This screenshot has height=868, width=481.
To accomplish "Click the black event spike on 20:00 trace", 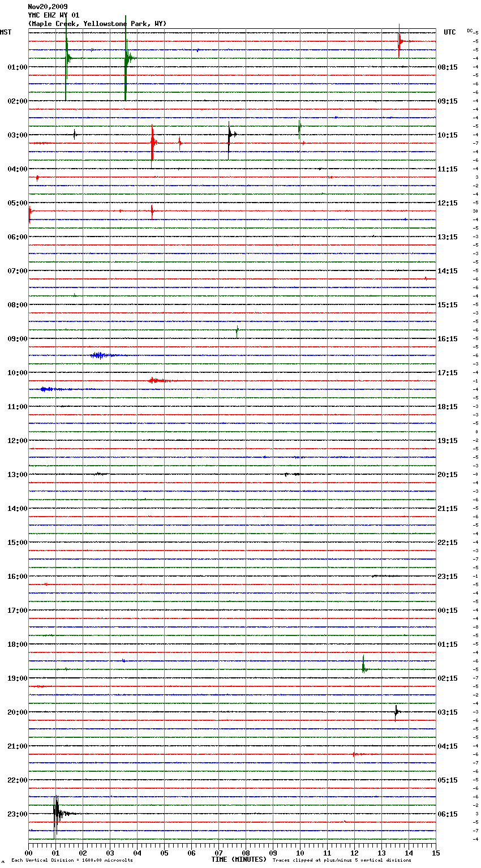I will coord(396,712).
